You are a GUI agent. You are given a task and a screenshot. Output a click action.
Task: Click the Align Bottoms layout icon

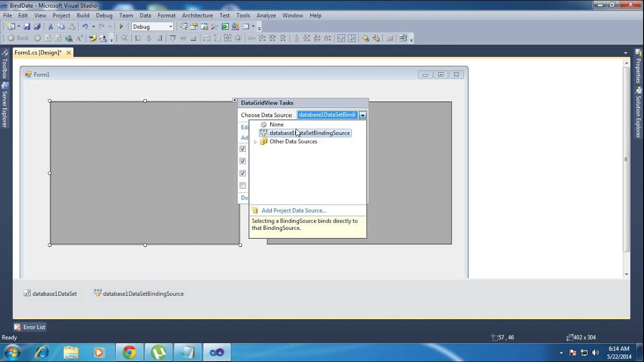point(193,38)
